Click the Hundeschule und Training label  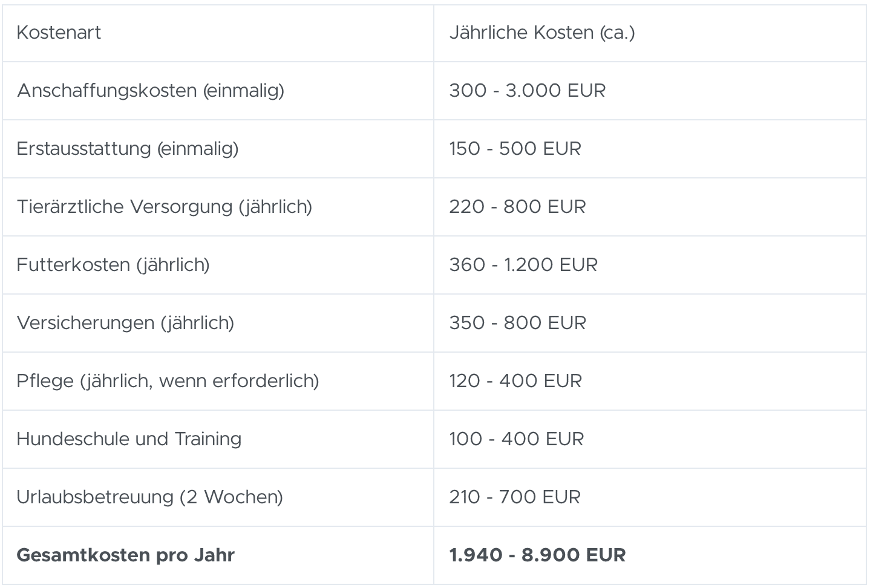pyautogui.click(x=129, y=439)
